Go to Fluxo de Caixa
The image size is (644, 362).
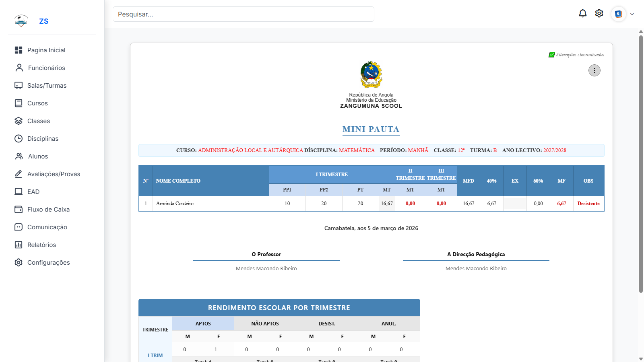click(48, 210)
